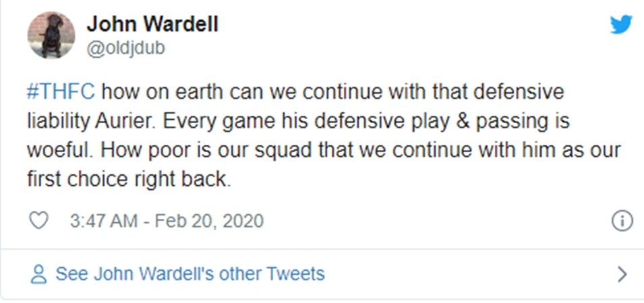Open the John Wardell display name
The height and width of the screenshot is (303, 644).
pos(152,25)
